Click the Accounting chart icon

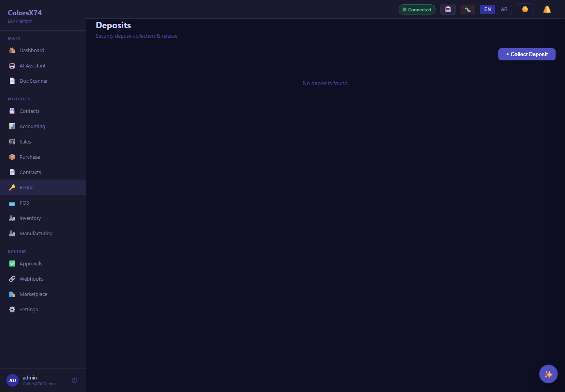click(x=12, y=126)
